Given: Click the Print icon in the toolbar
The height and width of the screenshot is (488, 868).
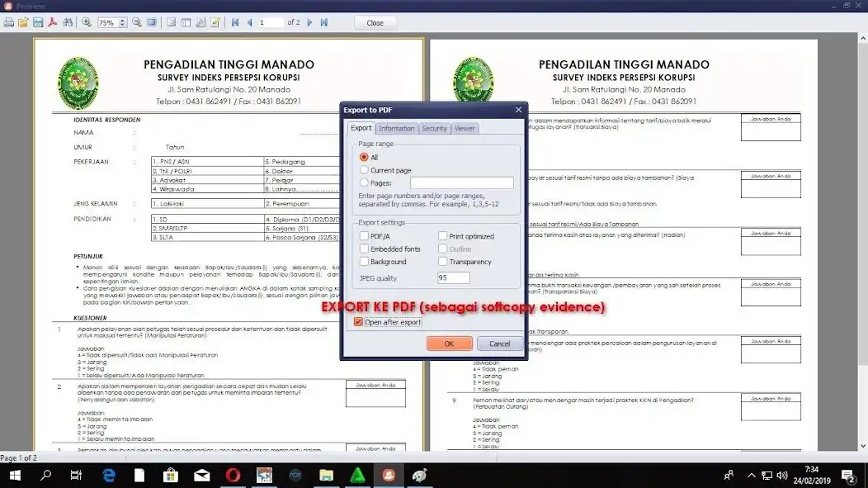Looking at the screenshot, I should coord(8,22).
